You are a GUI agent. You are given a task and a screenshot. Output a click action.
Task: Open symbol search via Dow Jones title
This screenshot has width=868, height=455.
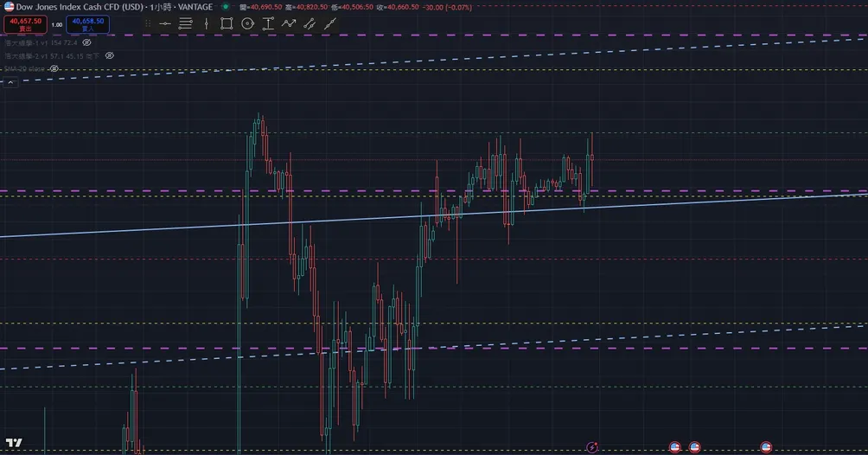(x=80, y=7)
